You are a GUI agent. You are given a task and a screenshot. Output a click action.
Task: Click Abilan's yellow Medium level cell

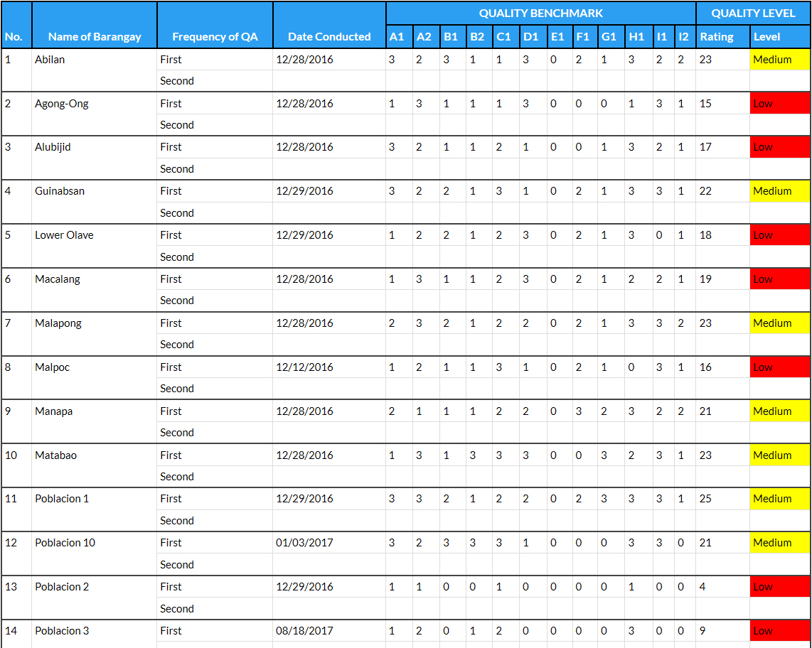click(x=780, y=60)
